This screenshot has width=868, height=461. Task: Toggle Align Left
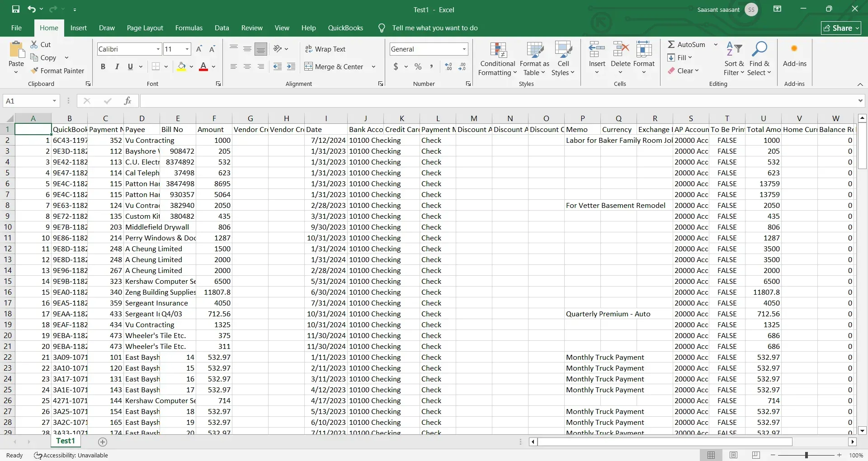tap(234, 66)
